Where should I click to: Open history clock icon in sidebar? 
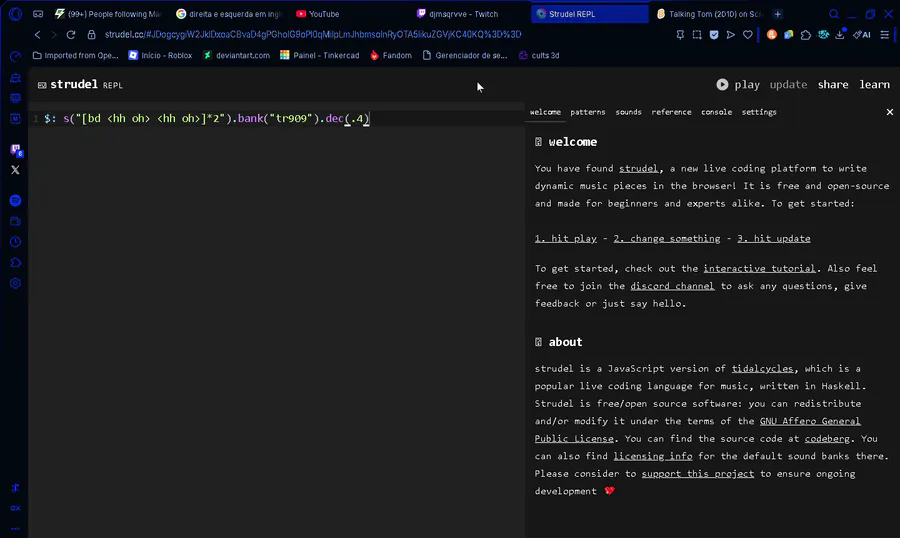[15, 242]
